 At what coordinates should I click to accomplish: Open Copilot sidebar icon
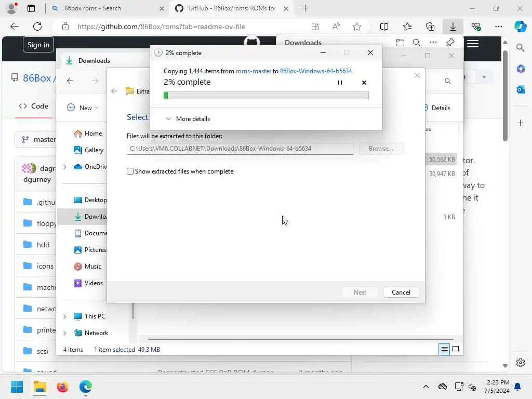point(520,26)
